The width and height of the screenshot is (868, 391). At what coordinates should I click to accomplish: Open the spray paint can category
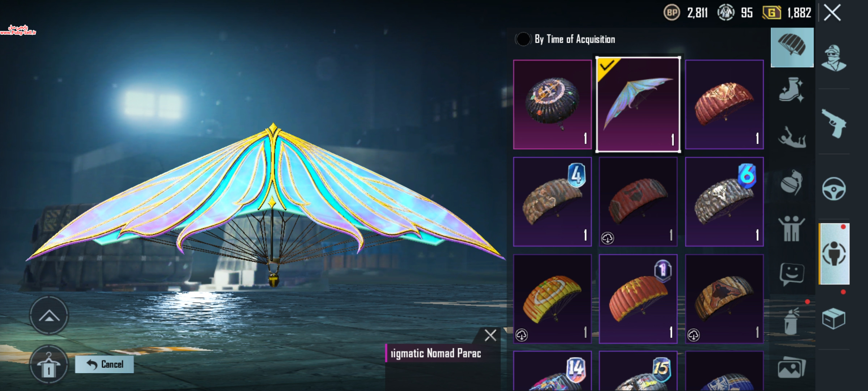[791, 321]
